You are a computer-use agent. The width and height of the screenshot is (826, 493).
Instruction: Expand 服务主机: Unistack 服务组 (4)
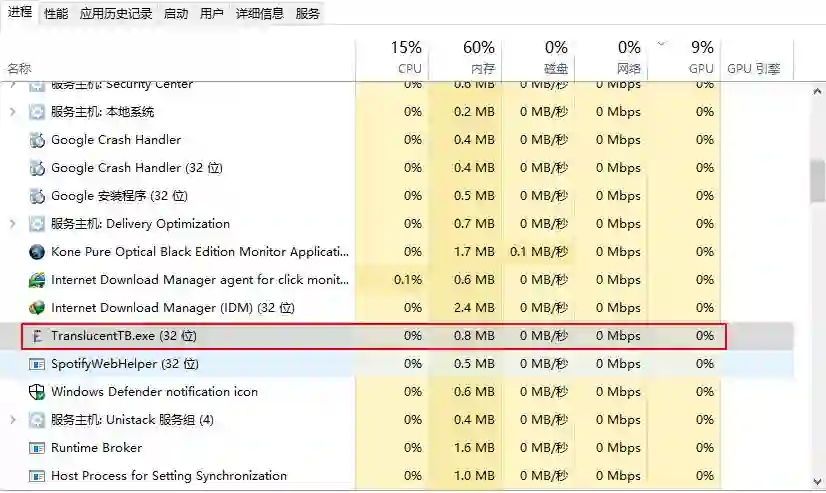(x=13, y=420)
